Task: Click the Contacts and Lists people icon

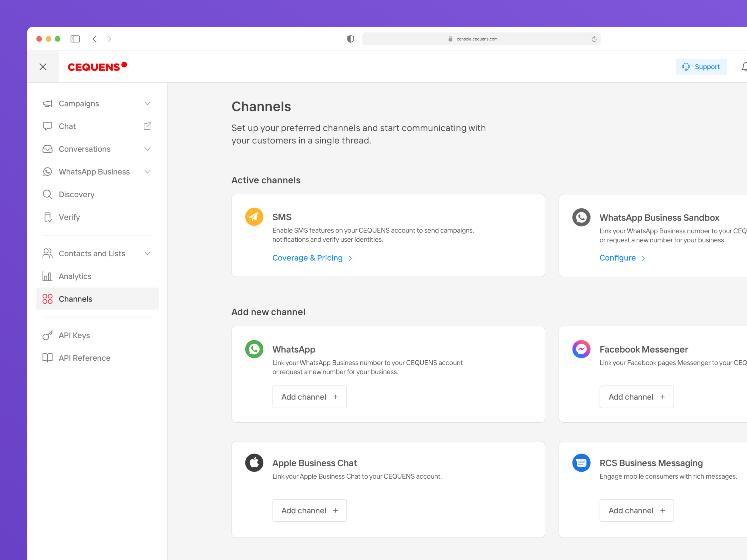Action: pos(48,253)
